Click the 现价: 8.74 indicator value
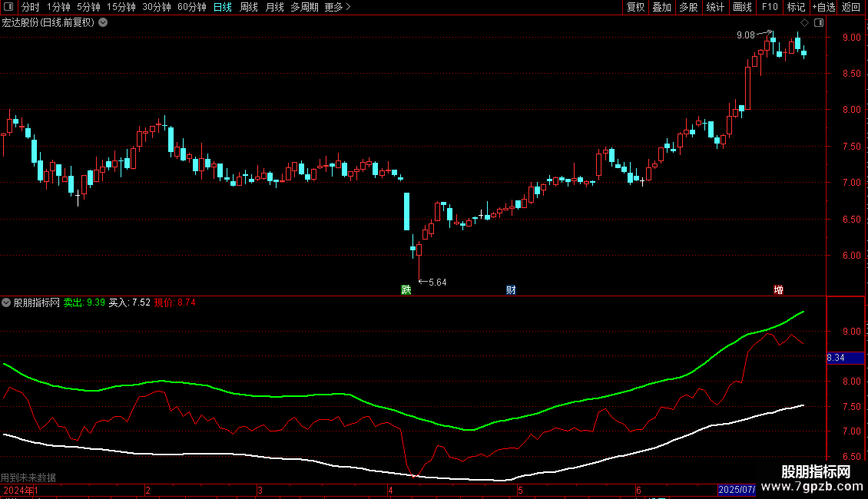This screenshot has height=499, width=868. coord(174,302)
